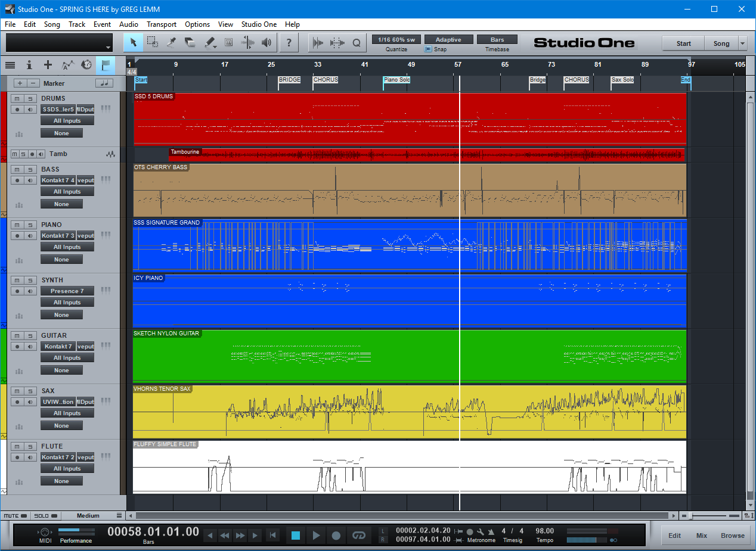Open the Medium track height dropdown

tap(93, 516)
